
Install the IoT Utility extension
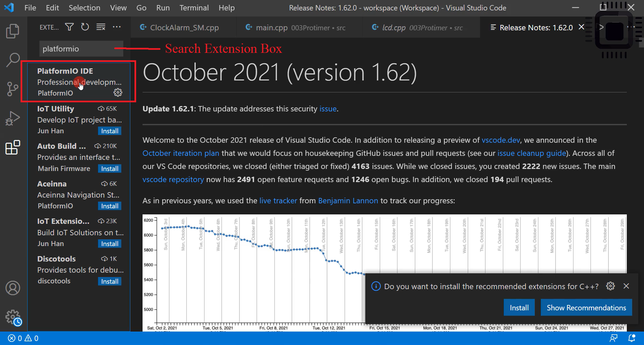tap(110, 131)
